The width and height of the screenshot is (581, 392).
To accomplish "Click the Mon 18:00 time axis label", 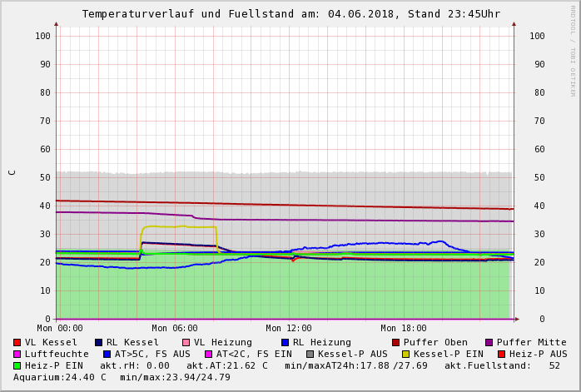I will (x=404, y=329).
